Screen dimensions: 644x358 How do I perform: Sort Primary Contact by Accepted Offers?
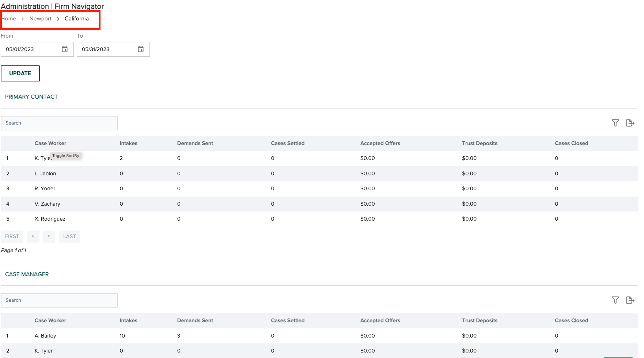click(380, 144)
